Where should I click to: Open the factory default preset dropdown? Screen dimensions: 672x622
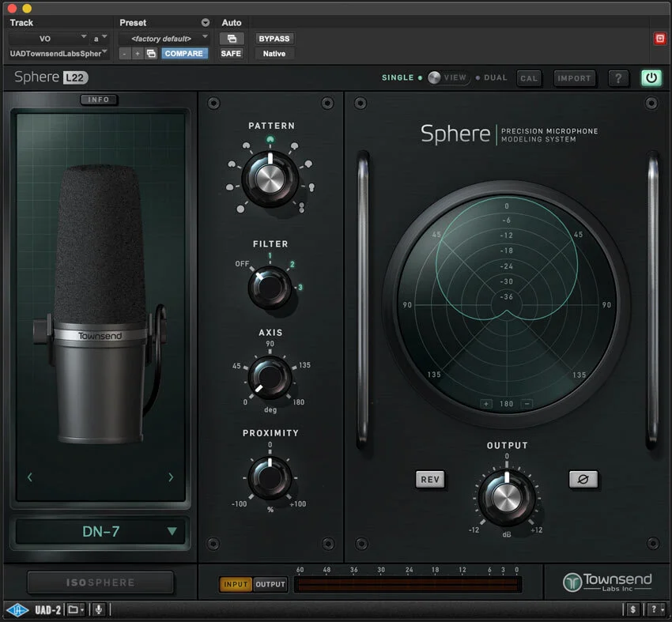164,39
